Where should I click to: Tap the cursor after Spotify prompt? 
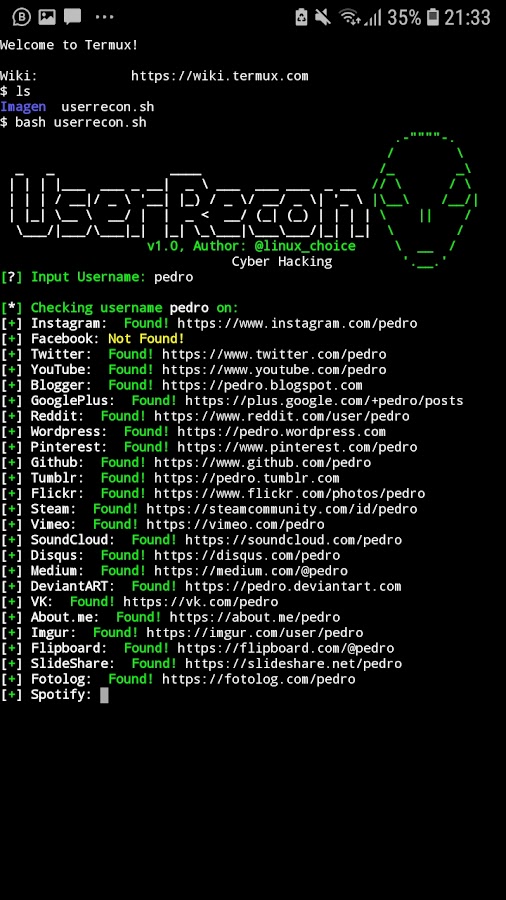104,695
